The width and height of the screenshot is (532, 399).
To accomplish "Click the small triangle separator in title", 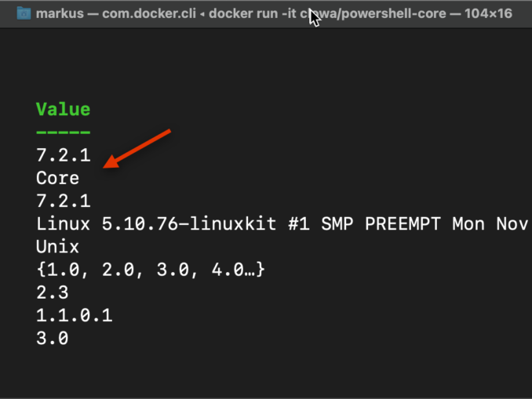I will tap(202, 14).
